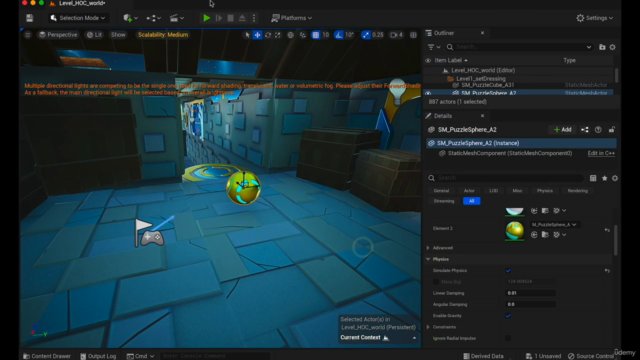Screen dimensions: 640x360
Task: Toggle grid snapping in viewport
Action: point(316,35)
